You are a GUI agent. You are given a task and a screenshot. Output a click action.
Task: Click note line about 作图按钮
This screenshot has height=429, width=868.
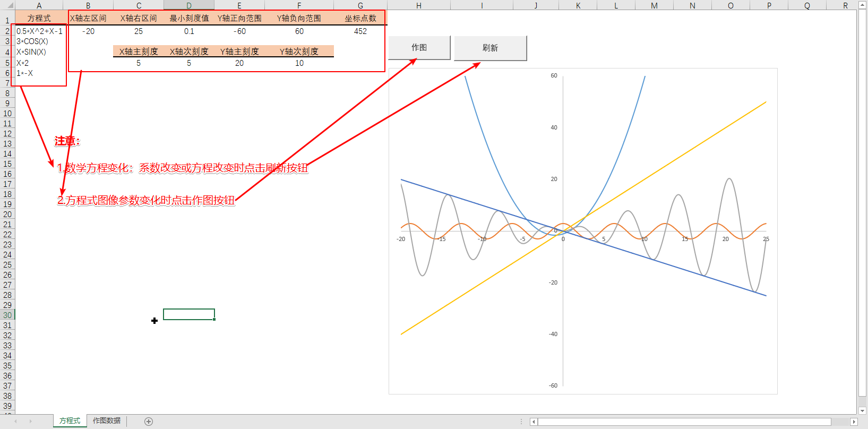146,200
